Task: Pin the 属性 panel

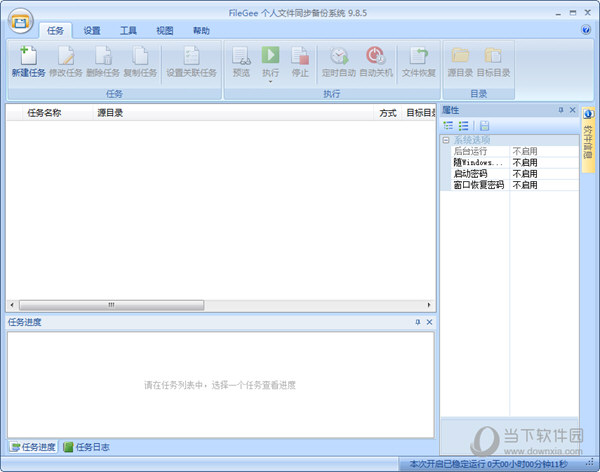Action: 561,110
